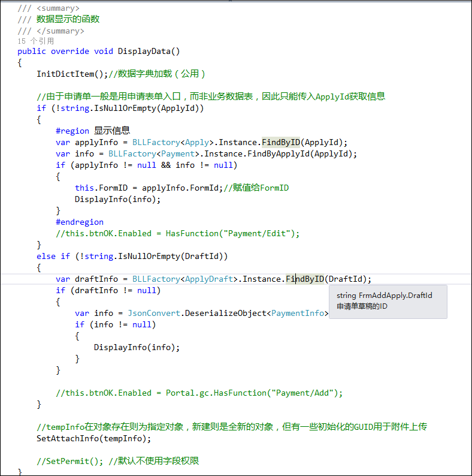Click the tooltip text 'string FrmAddApply.DraftId'

385,296
